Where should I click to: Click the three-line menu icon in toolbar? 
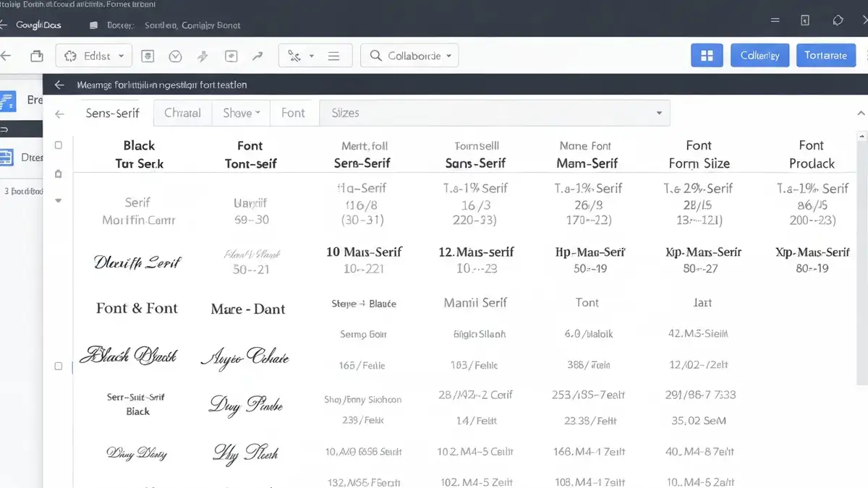pos(333,56)
